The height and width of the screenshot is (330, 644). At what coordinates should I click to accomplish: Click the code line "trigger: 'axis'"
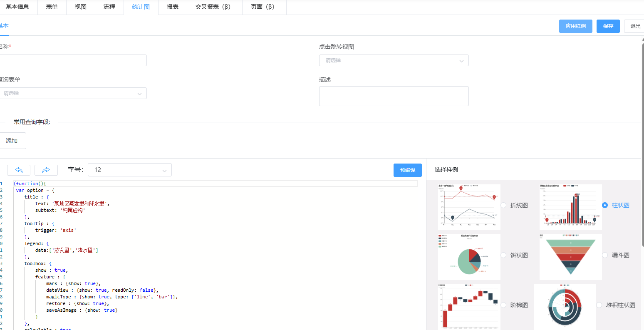pyautogui.click(x=56, y=230)
